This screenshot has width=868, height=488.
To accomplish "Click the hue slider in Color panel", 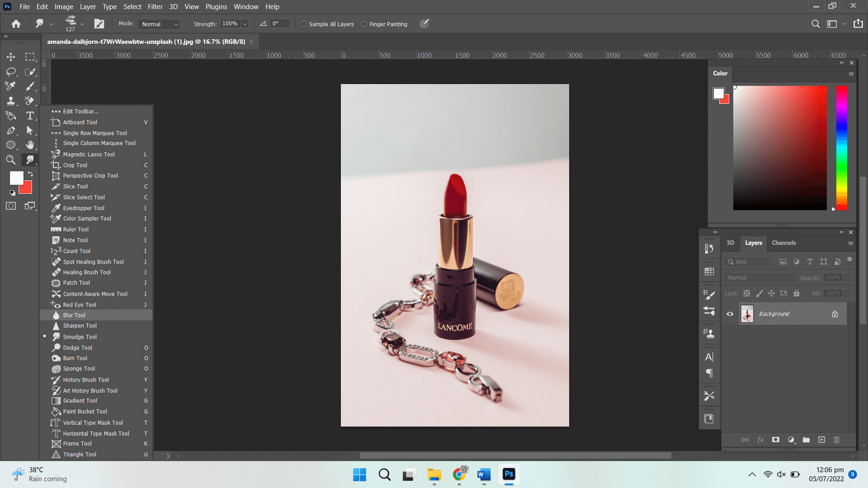I will pyautogui.click(x=841, y=148).
